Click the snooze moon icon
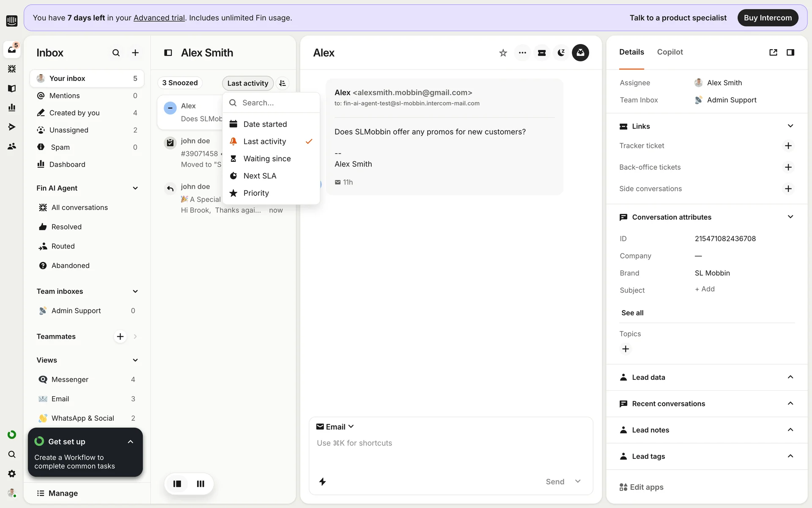 [561, 53]
